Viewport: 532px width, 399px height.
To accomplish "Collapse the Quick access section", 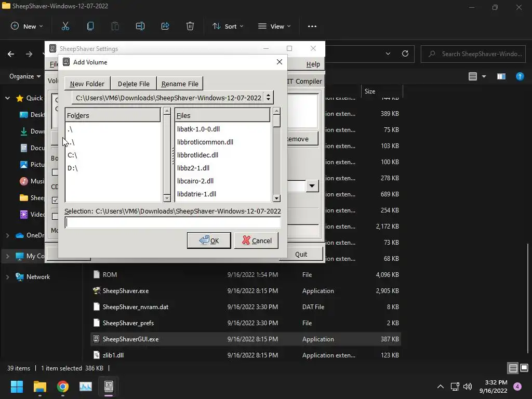I will pos(7,98).
